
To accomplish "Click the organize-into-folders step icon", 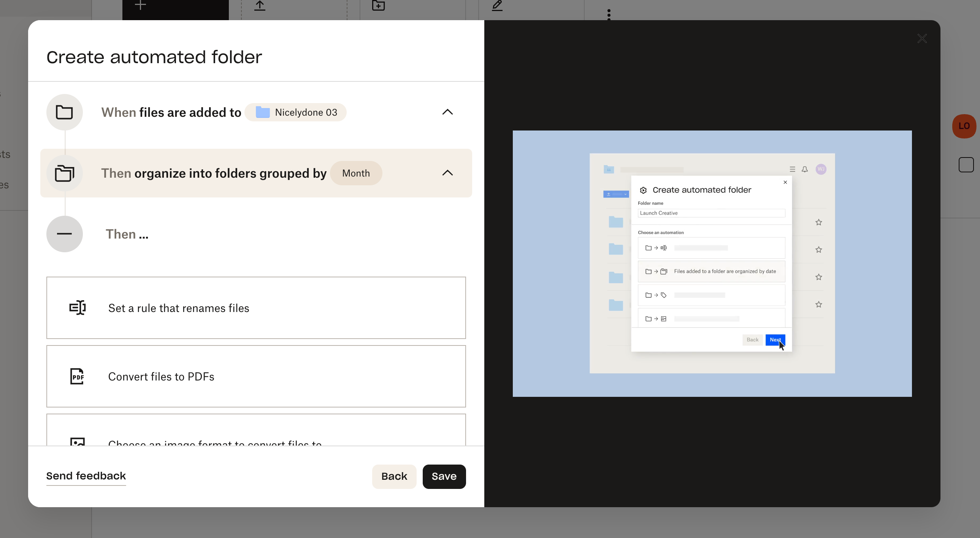I will pos(64,173).
